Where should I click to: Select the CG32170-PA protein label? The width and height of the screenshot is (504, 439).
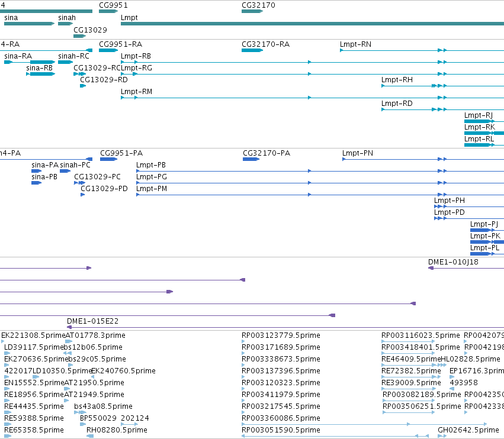coord(267,153)
